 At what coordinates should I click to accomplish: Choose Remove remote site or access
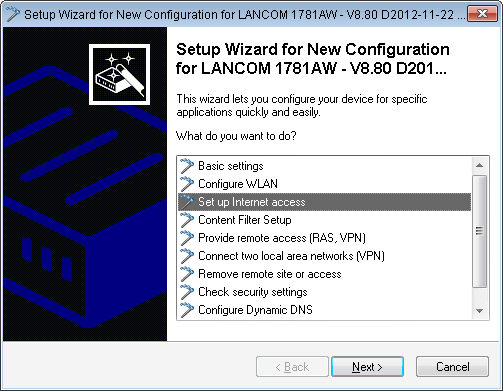pyautogui.click(x=324, y=274)
